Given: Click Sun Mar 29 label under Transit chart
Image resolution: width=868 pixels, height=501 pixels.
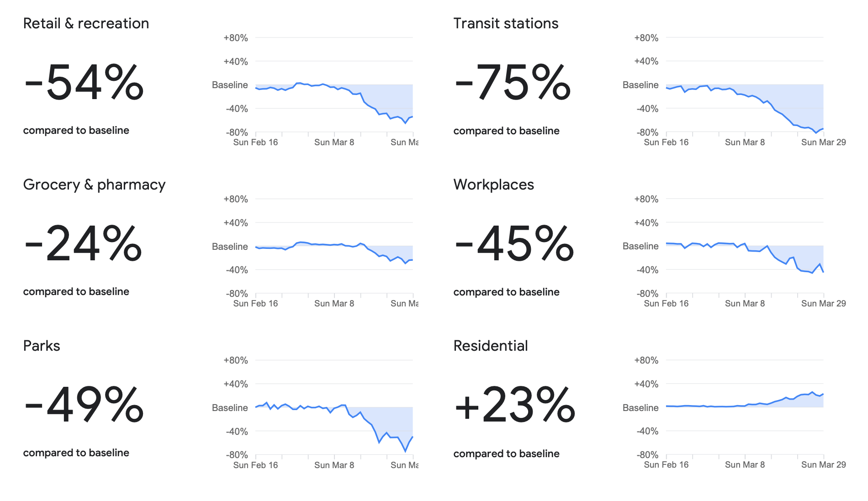Looking at the screenshot, I should (x=823, y=142).
